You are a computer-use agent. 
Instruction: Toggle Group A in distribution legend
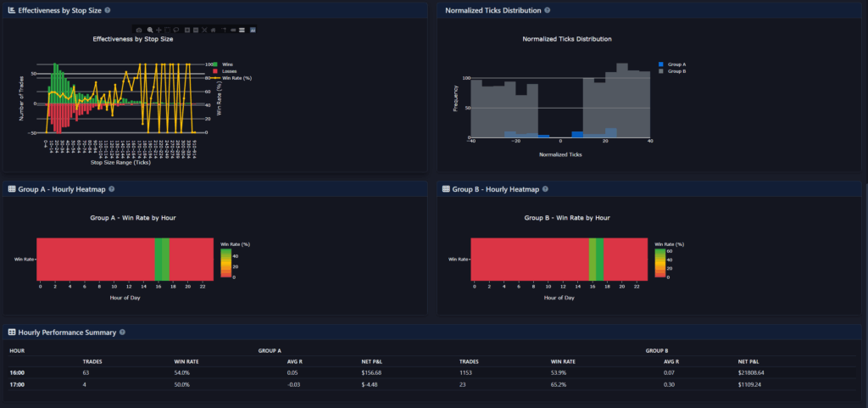coord(676,64)
